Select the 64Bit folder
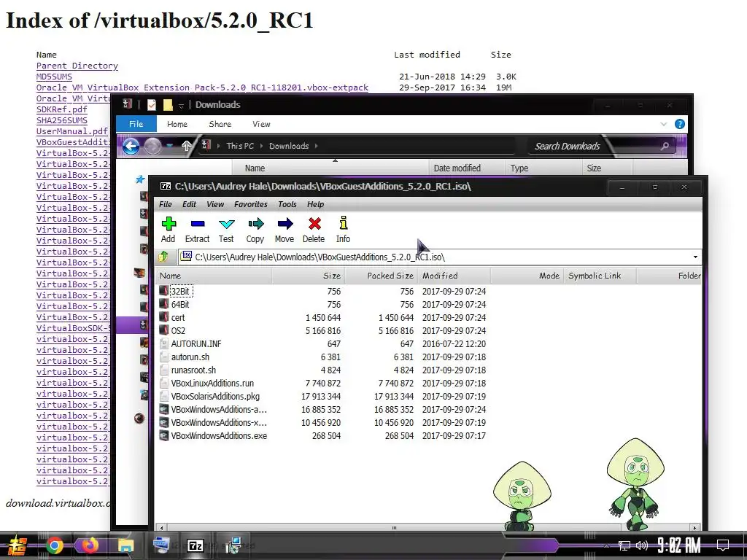747x560 pixels. click(x=180, y=304)
